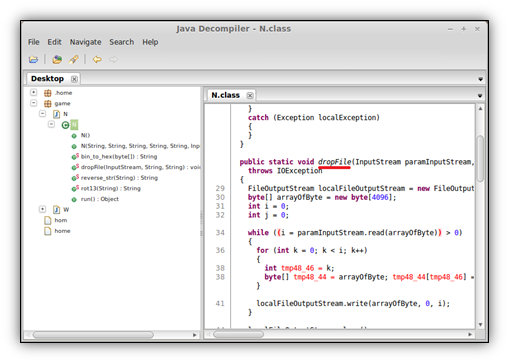Click the tree panel horizontal scrollbar thumb
The width and height of the screenshot is (509, 363).
click(93, 335)
